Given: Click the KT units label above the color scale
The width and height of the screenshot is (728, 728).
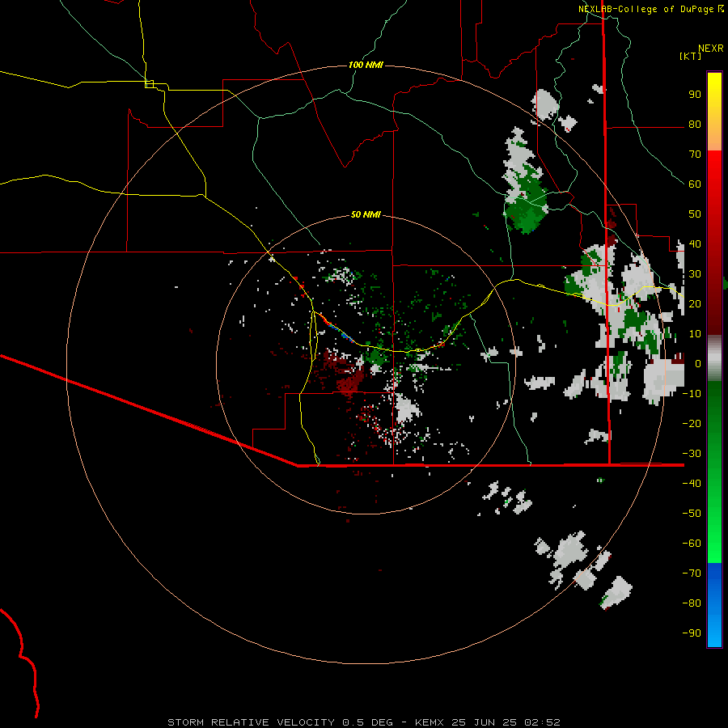Looking at the screenshot, I should click(690, 56).
